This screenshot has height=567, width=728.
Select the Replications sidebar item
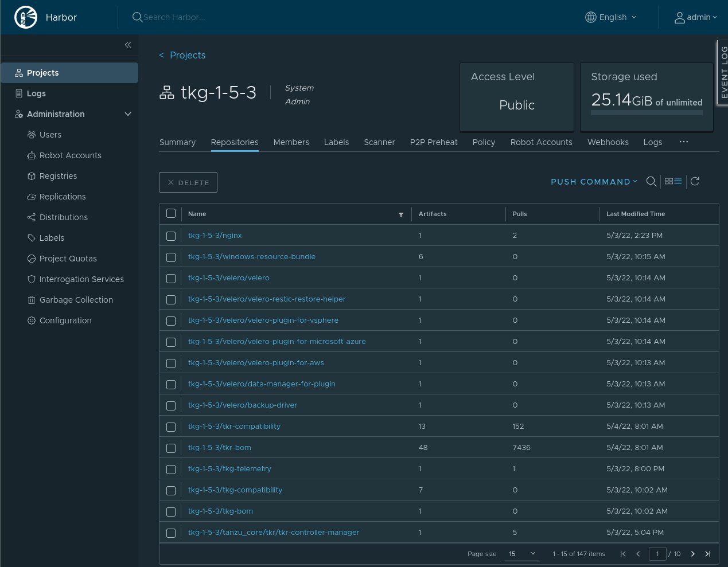63,197
